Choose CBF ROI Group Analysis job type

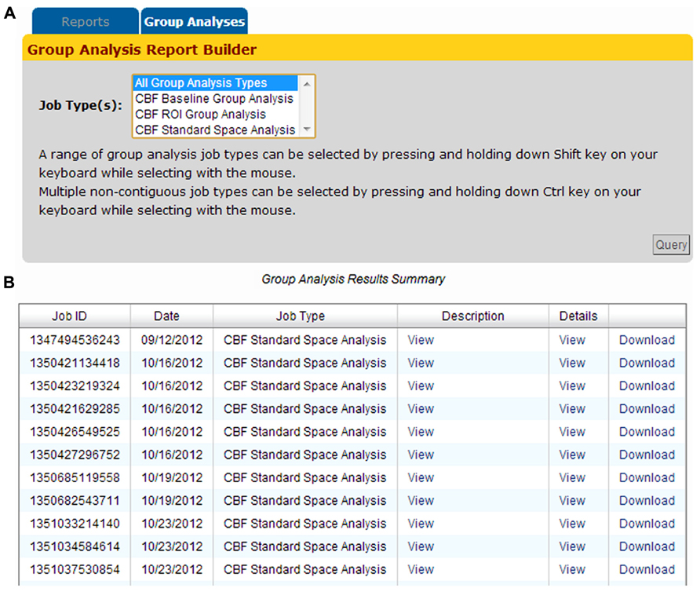coord(216,114)
